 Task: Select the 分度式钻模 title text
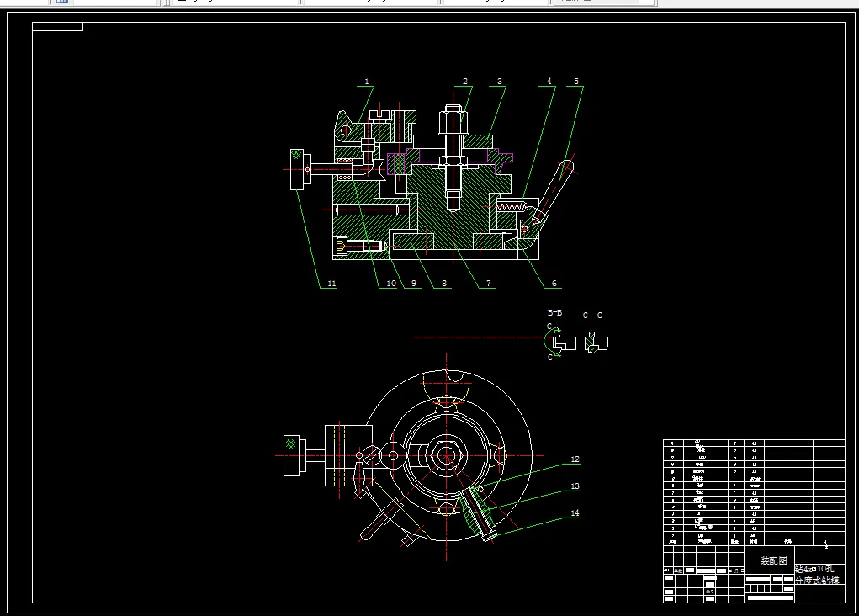pyautogui.click(x=817, y=580)
